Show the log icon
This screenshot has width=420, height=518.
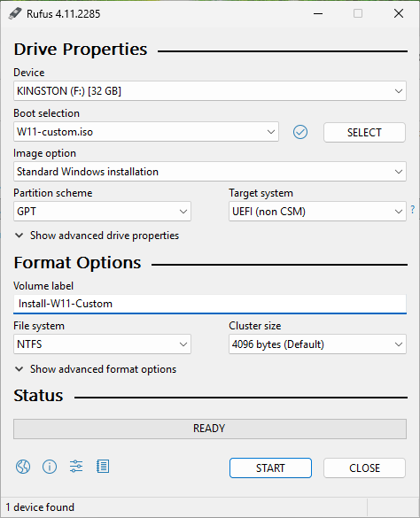coord(103,467)
